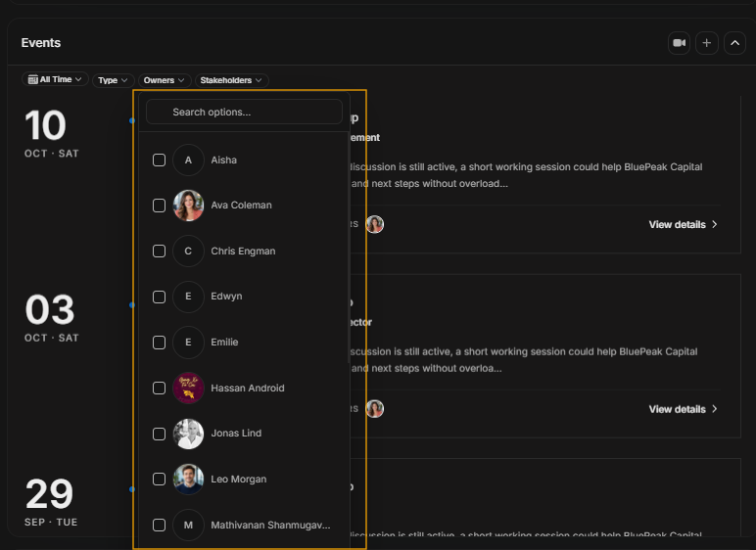Screen dimensions: 756x550
Task: Click Leo Morgan's photo avatar
Action: 189,480
